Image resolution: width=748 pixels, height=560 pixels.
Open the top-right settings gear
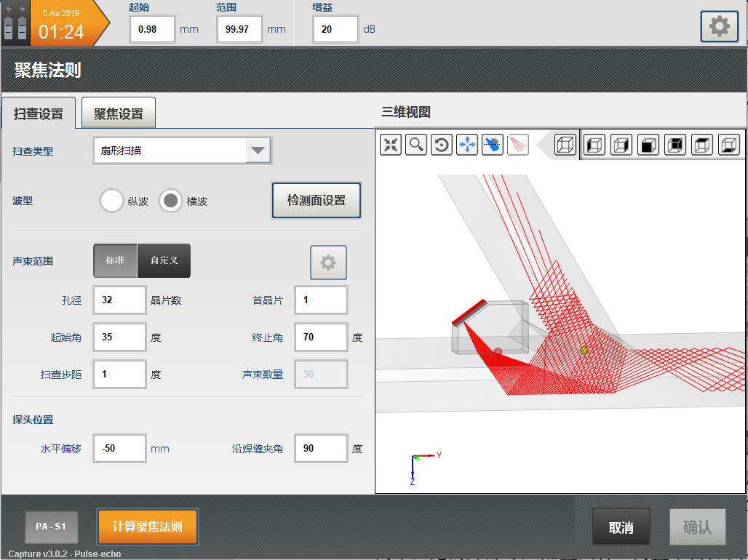[x=718, y=28]
